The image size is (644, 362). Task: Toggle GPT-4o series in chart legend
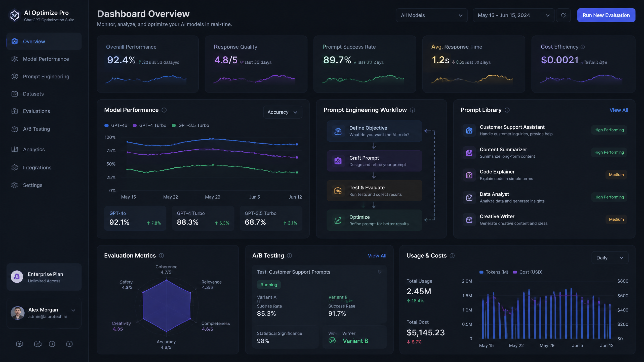click(x=116, y=125)
